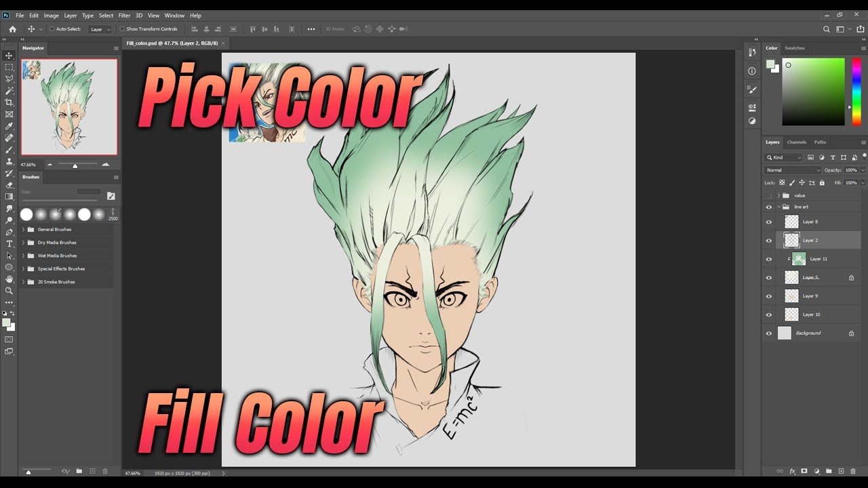Enable Show Transform Controls checkbox

pos(122,29)
